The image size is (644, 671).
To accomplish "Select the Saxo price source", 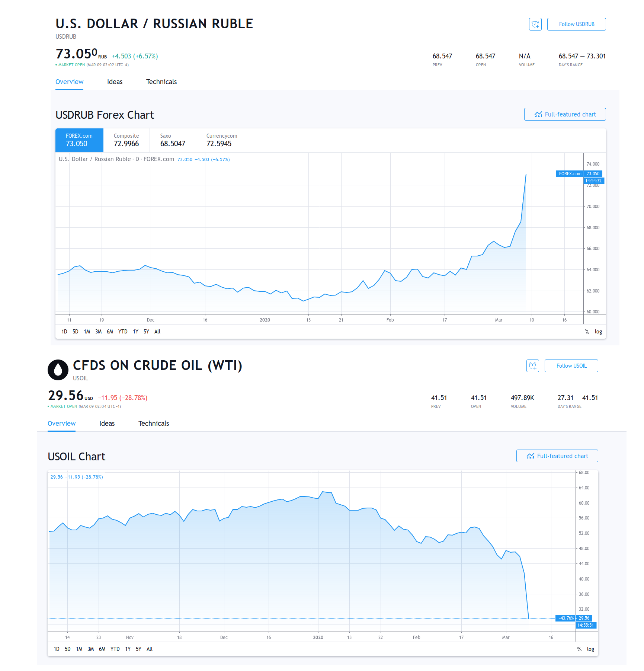I will [x=173, y=140].
